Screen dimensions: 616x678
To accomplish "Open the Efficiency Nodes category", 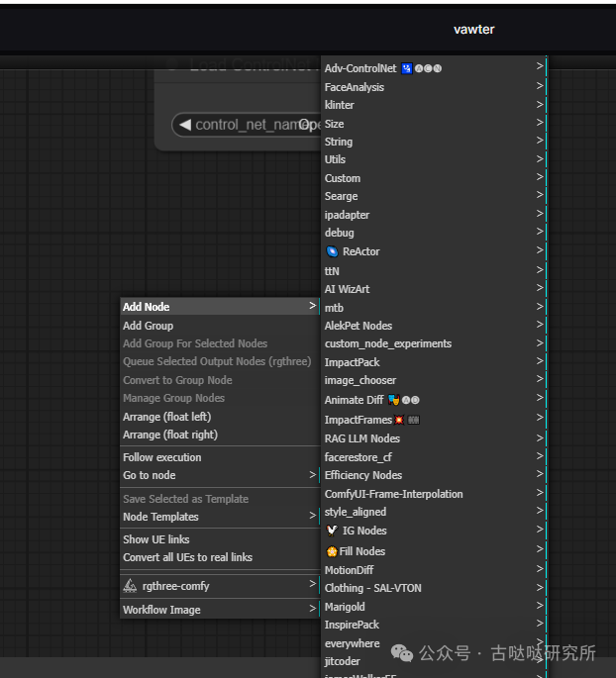I will [434, 475].
